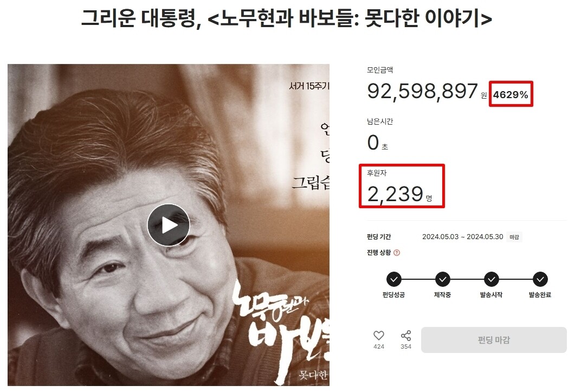Select the 펀딩성공 checkmark step
This screenshot has width=581, height=392.
pyautogui.click(x=393, y=279)
